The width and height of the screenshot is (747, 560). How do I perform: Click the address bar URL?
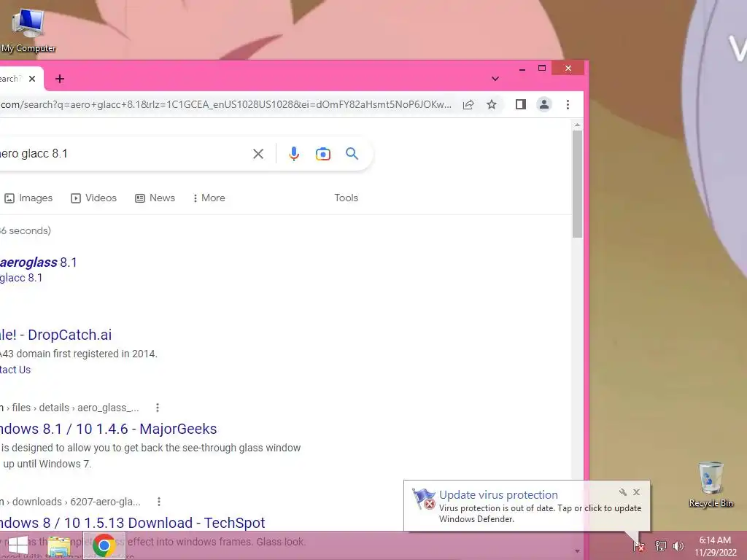(226, 104)
